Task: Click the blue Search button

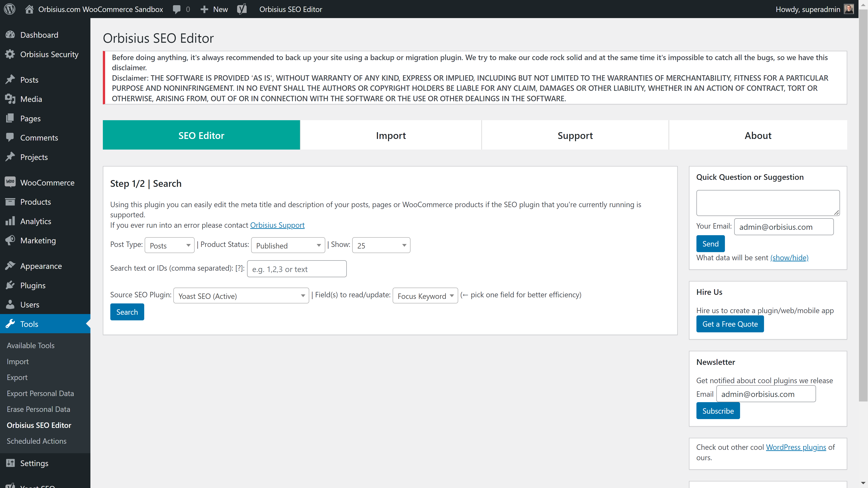Action: (x=127, y=312)
